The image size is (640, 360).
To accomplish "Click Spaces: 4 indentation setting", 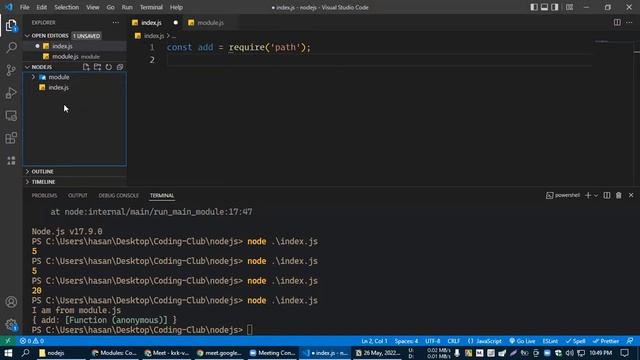I will point(406,341).
